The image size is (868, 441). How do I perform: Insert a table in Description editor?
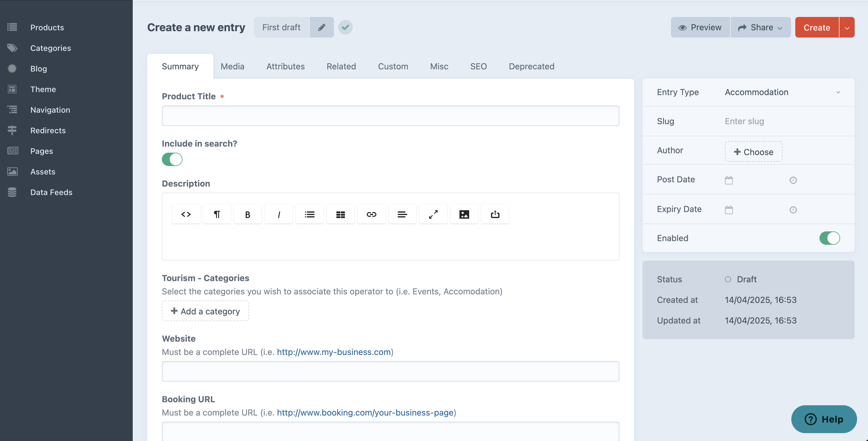[340, 214]
